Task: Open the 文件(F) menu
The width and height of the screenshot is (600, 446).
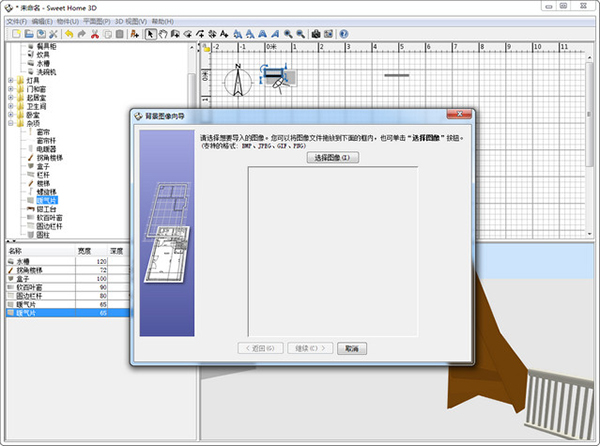Action: click(15, 20)
